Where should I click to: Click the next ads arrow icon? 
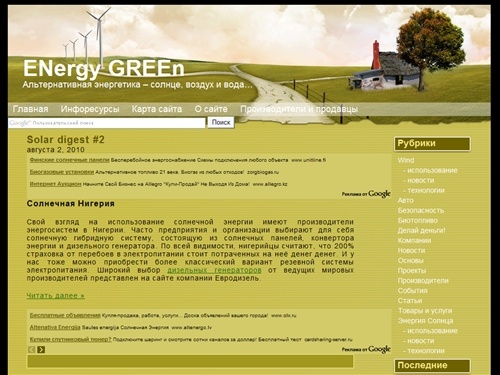[41, 349]
